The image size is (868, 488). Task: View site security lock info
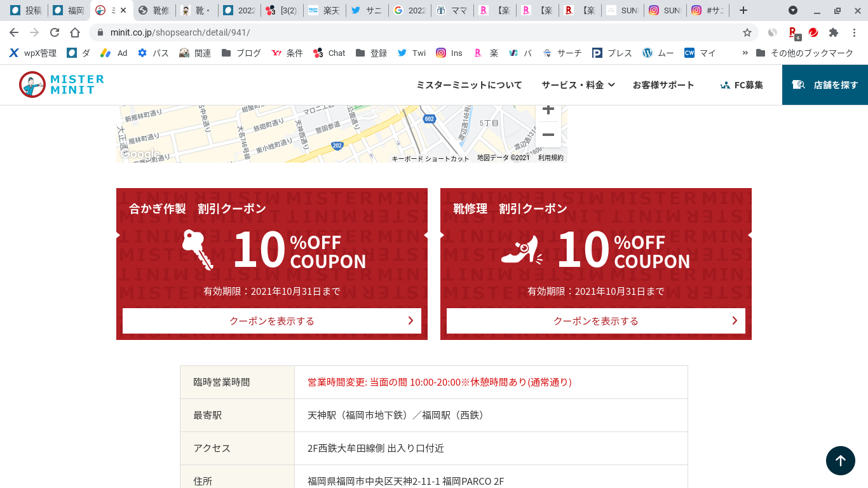(x=100, y=32)
